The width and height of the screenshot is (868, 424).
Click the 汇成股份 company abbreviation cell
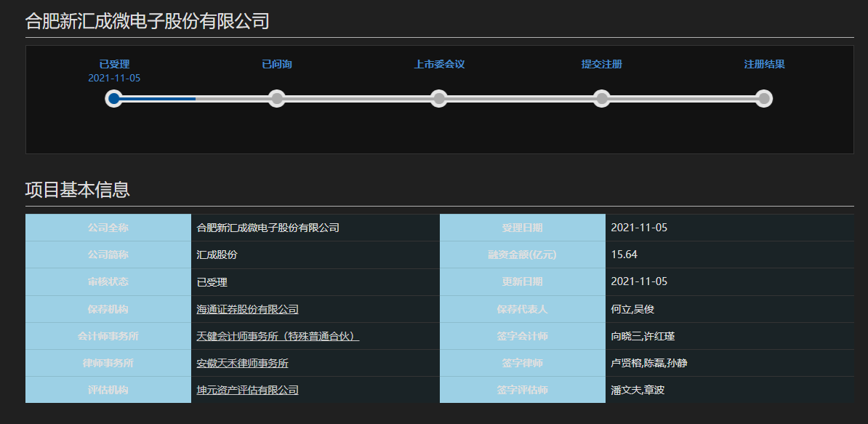pos(217,255)
